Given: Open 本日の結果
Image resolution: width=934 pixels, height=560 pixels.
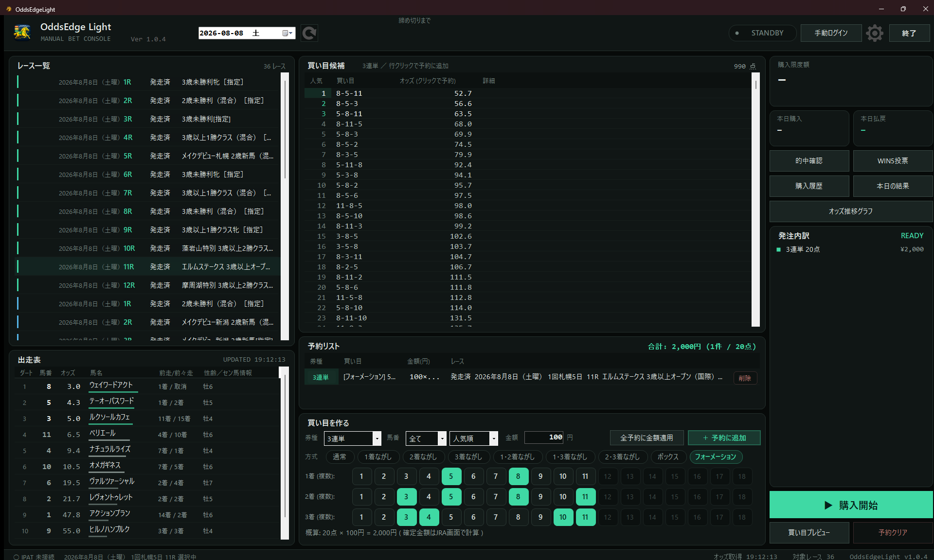Looking at the screenshot, I should [893, 186].
